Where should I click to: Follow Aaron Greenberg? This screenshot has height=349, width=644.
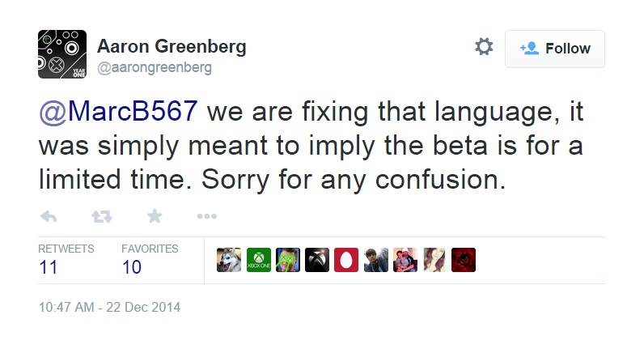tap(554, 49)
